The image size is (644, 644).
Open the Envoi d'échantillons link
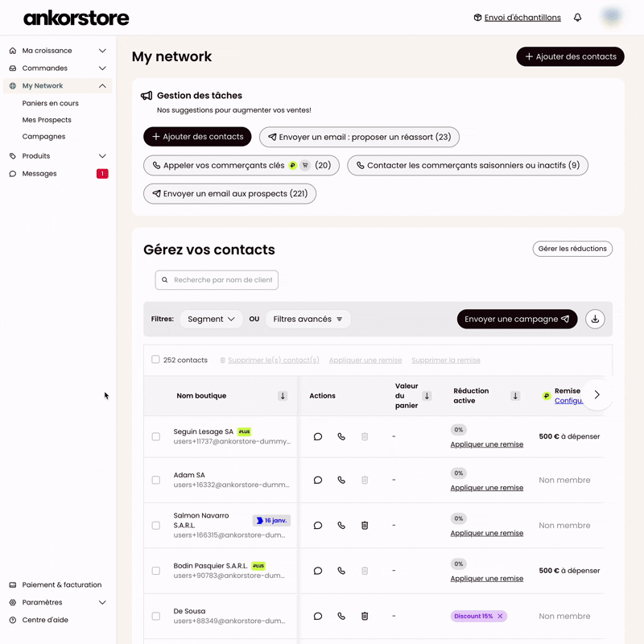coord(522,18)
